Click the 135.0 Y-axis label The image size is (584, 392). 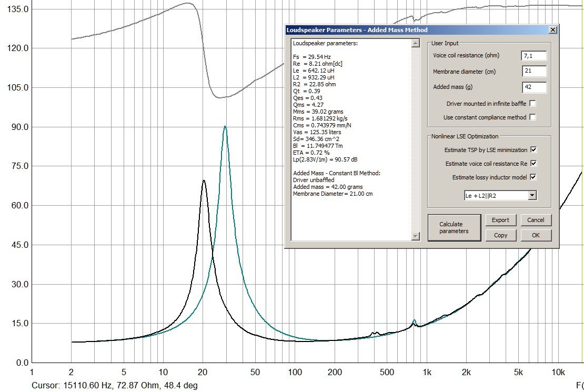coord(18,9)
